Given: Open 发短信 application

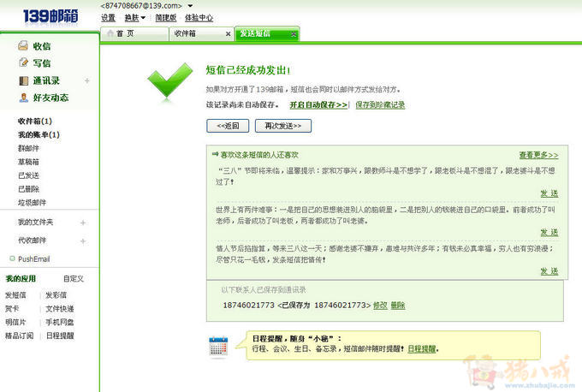Looking at the screenshot, I should tap(15, 295).
